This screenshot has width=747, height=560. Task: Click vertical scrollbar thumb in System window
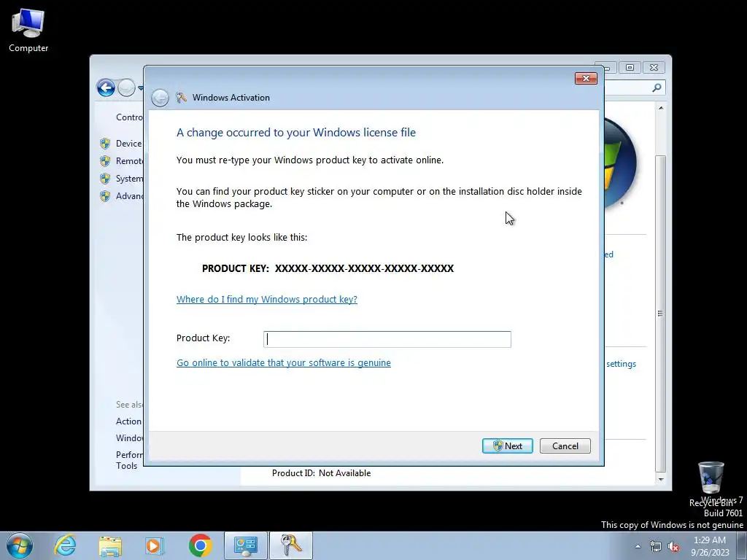point(661,313)
